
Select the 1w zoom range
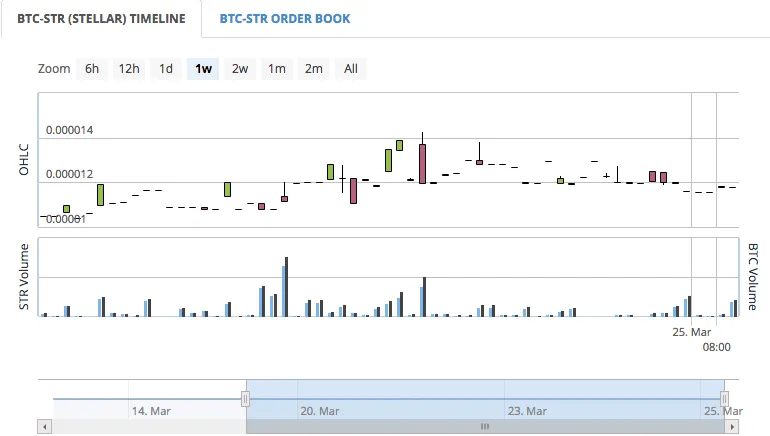pyautogui.click(x=203, y=69)
